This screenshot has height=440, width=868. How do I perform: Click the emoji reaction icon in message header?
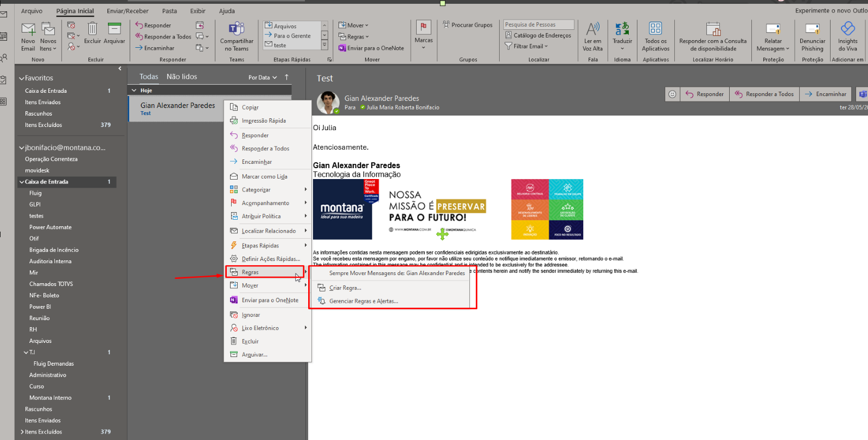[672, 94]
